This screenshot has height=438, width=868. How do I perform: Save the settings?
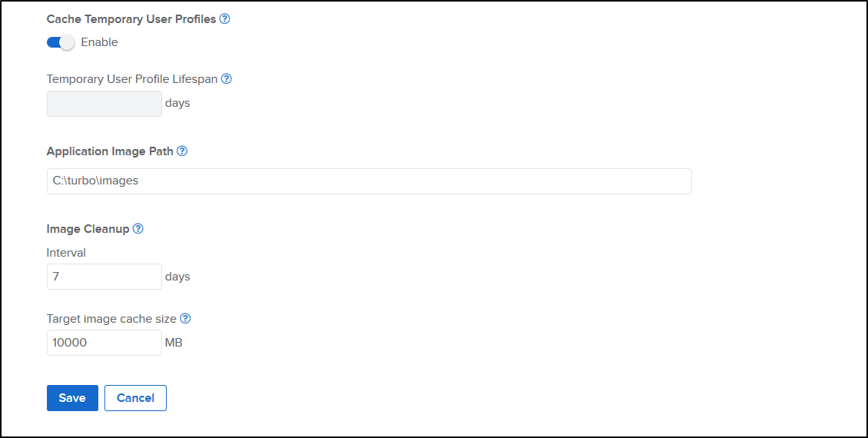[x=72, y=398]
